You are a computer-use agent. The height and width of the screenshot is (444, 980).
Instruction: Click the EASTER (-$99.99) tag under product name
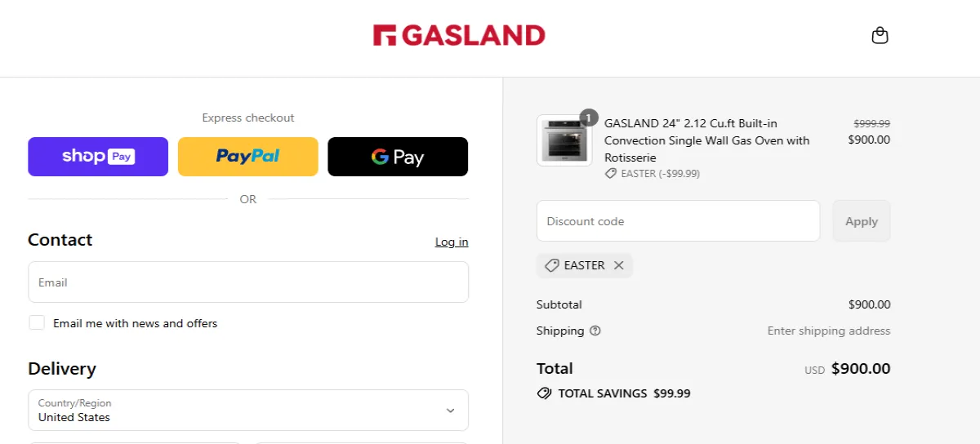[653, 174]
